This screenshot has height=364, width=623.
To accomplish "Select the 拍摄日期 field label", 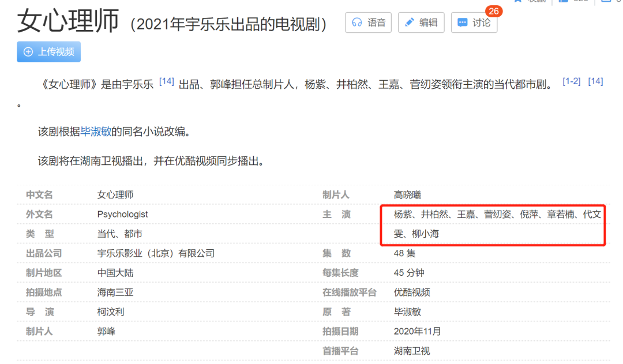I will (340, 331).
